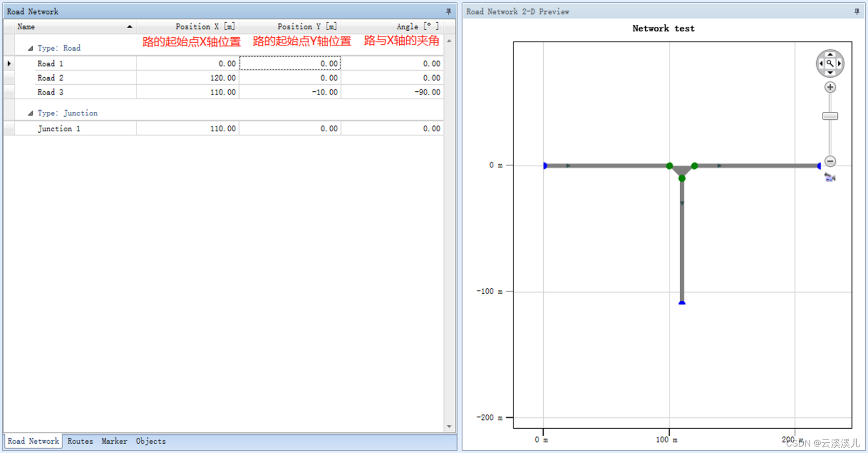Select the blue end marker of Road 2
The image size is (868, 453).
click(x=819, y=166)
